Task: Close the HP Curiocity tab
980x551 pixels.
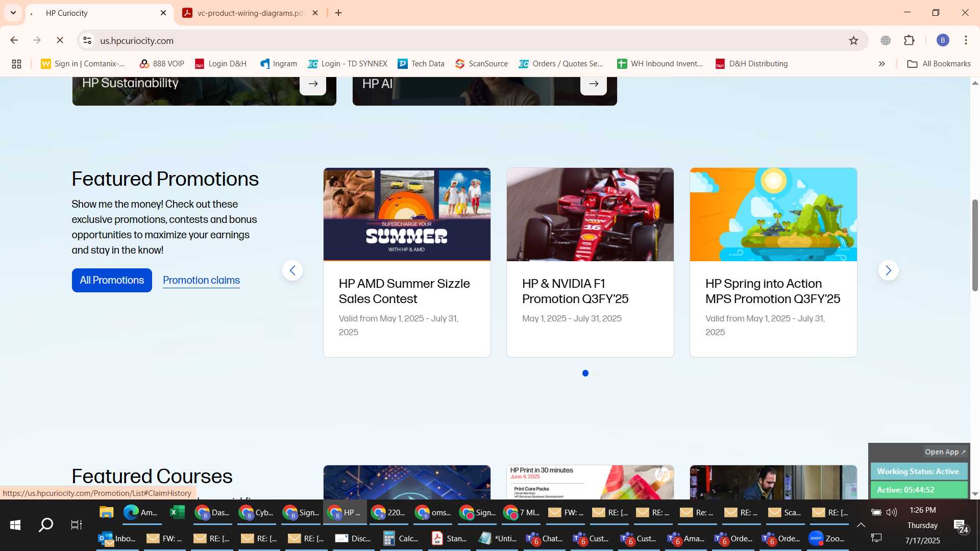Action: (x=163, y=13)
